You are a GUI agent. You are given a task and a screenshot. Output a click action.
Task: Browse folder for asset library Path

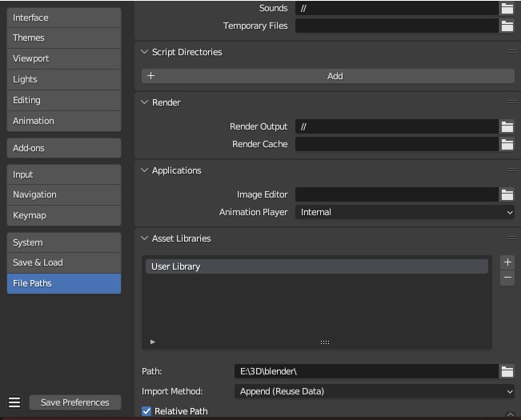click(x=507, y=371)
